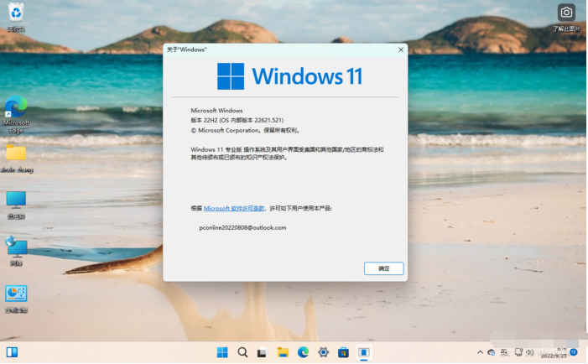The width and height of the screenshot is (588, 364).
Task: Open Microsoft Store from taskbar
Action: coord(343,352)
